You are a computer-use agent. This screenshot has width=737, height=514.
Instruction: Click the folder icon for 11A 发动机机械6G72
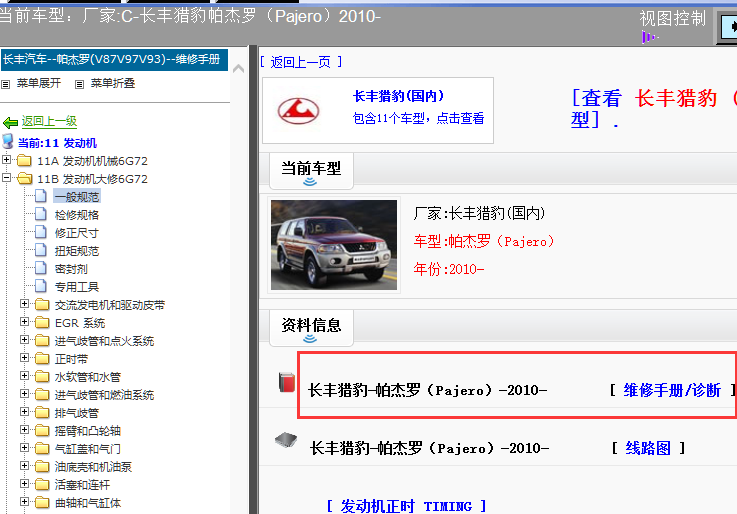coord(24,161)
